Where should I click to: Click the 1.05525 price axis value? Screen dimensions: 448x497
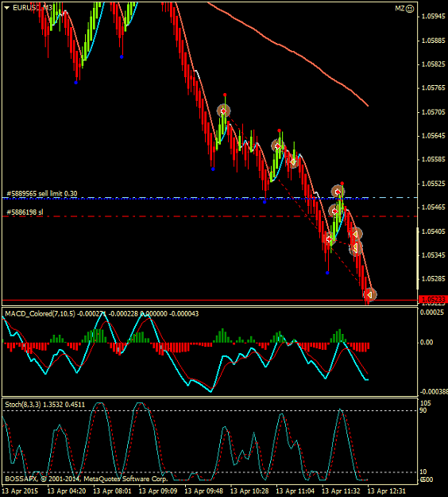(x=434, y=184)
